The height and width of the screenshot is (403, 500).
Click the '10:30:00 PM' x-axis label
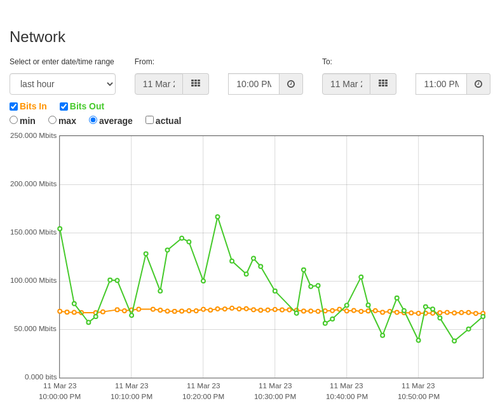275,397
